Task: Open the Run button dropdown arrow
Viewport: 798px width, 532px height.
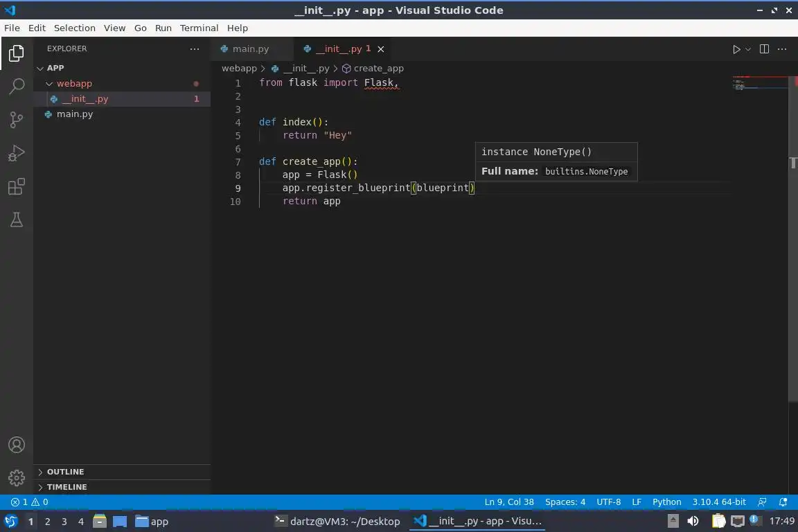Action: [x=747, y=49]
